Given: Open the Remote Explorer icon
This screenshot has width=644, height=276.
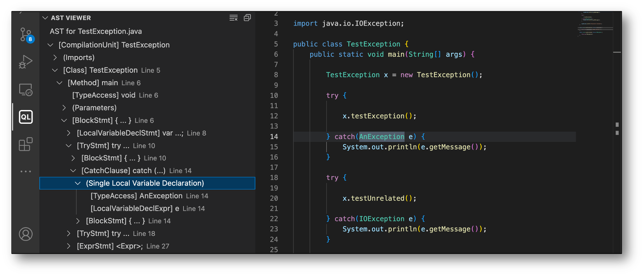Looking at the screenshot, I should point(26,90).
